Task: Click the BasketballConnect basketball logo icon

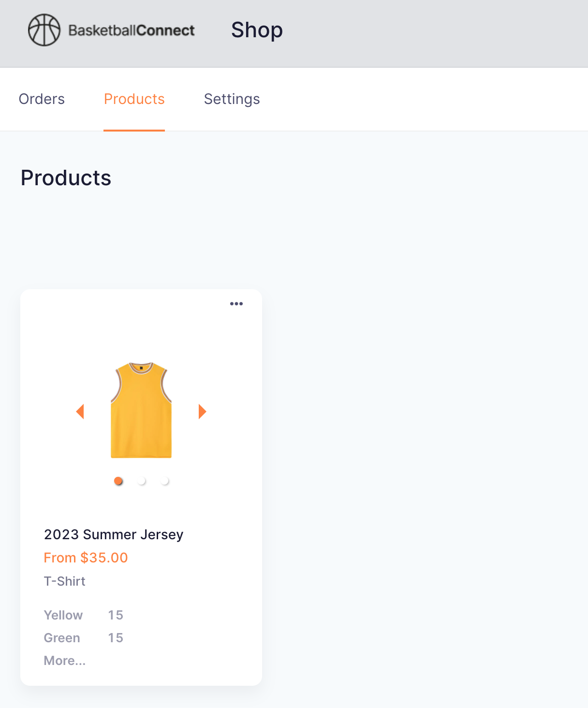Action: coord(44,30)
